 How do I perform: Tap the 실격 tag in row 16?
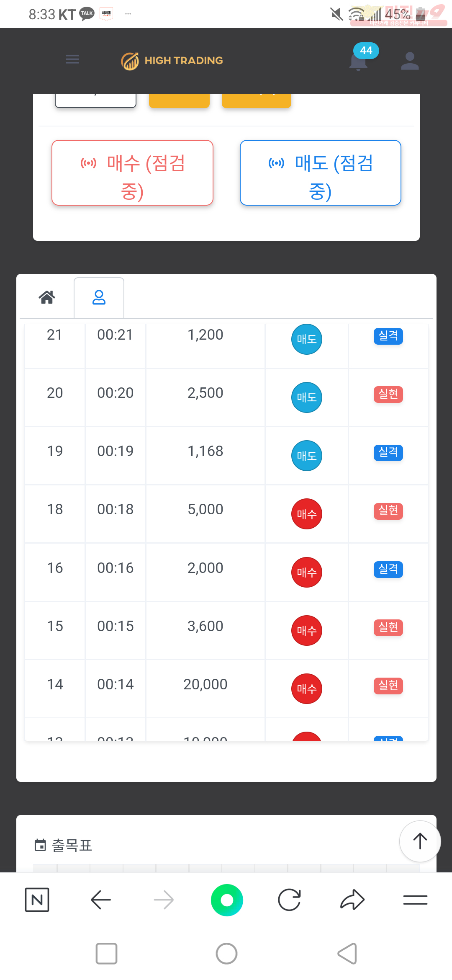[x=388, y=569]
